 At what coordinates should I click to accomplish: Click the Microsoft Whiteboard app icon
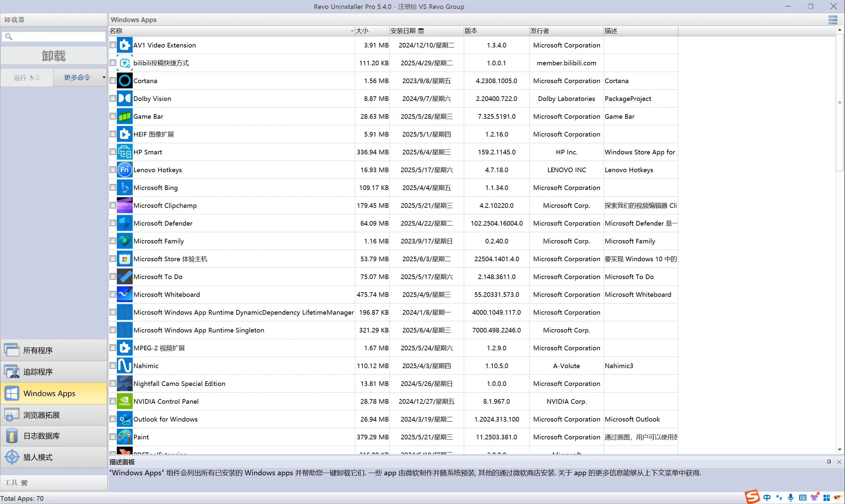click(124, 295)
